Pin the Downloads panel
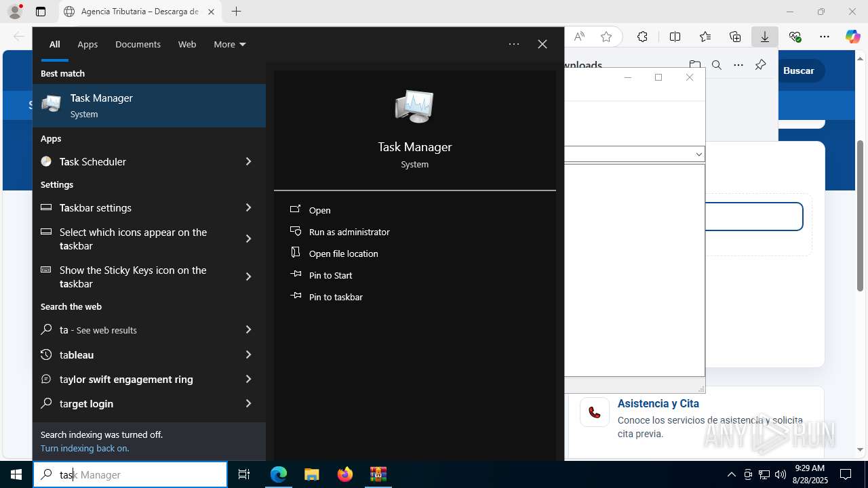 click(x=760, y=65)
